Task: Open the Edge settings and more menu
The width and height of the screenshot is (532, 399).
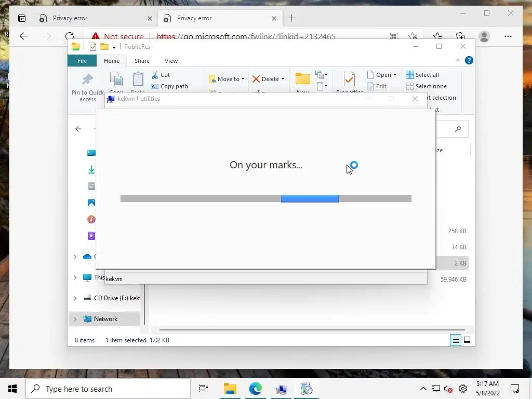Action: point(508,36)
